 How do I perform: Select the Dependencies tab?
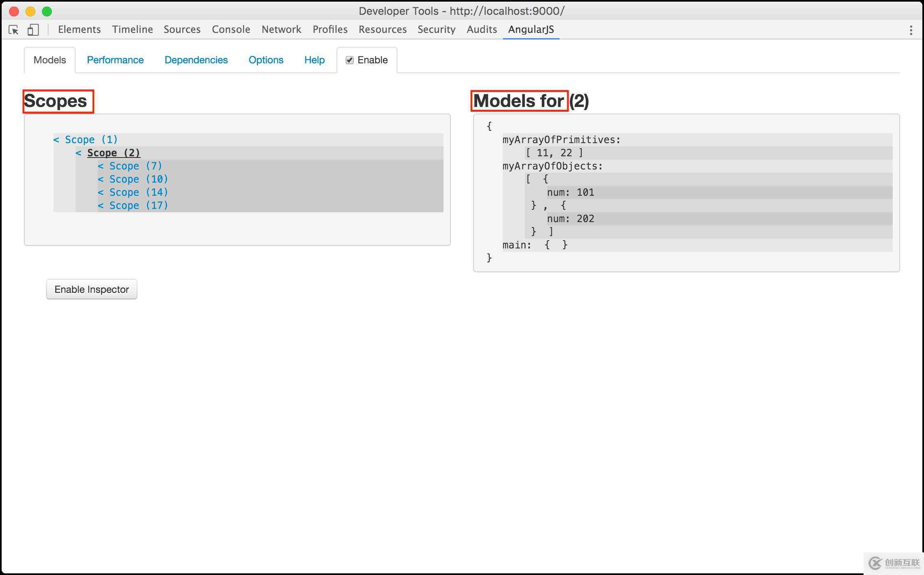pyautogui.click(x=196, y=60)
